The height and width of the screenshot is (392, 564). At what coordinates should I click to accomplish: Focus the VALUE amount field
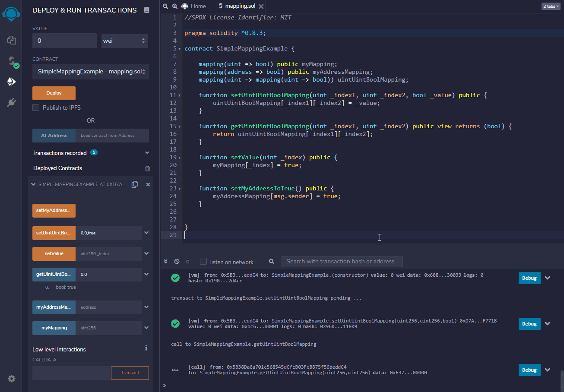click(64, 41)
